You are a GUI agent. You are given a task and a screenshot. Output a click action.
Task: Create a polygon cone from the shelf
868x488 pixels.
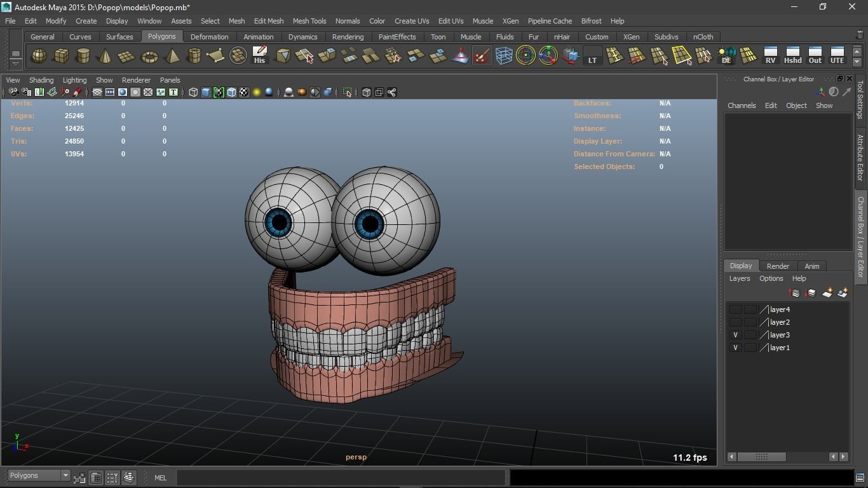pos(105,56)
